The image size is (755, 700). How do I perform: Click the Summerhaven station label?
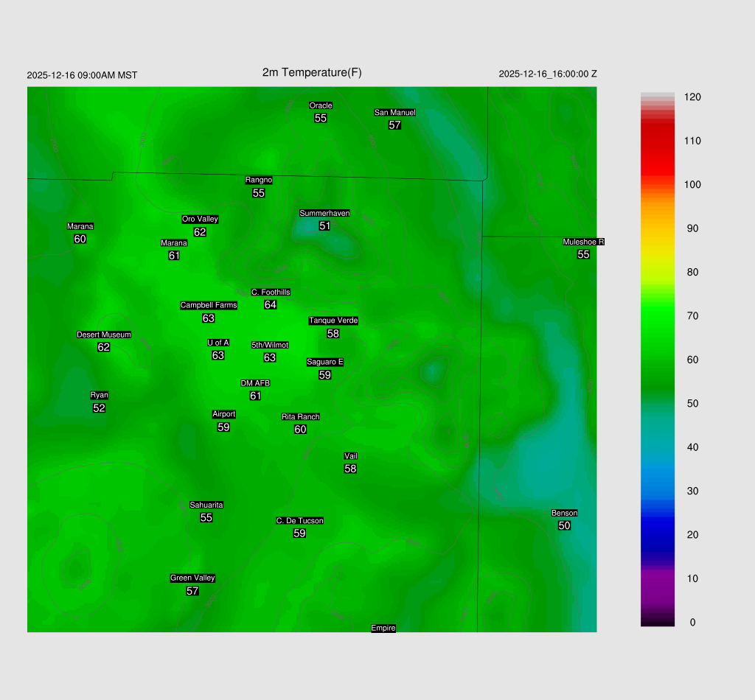pyautogui.click(x=324, y=214)
